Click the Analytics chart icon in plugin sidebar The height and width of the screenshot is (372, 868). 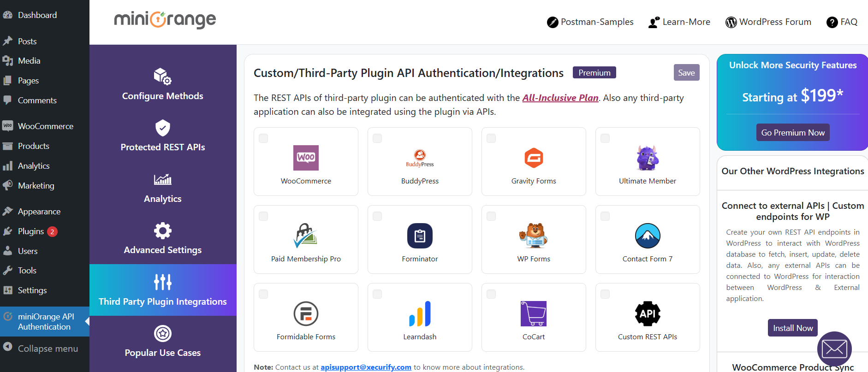tap(163, 179)
